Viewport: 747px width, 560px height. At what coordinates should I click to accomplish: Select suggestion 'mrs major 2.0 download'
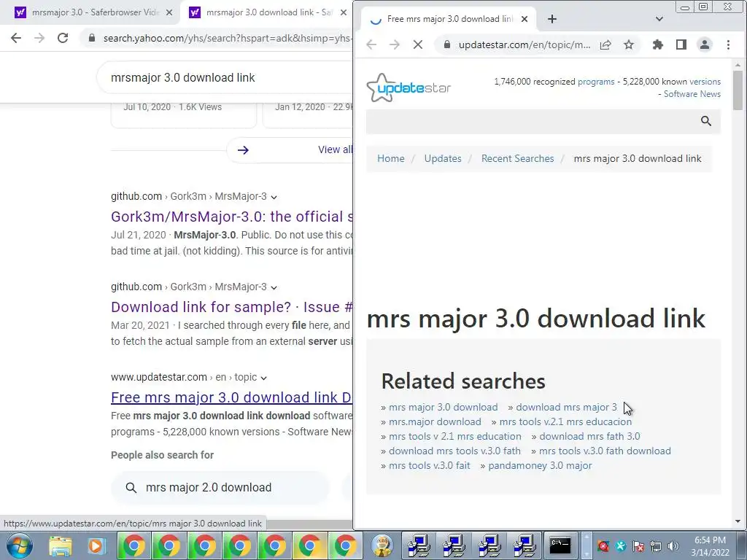click(220, 487)
